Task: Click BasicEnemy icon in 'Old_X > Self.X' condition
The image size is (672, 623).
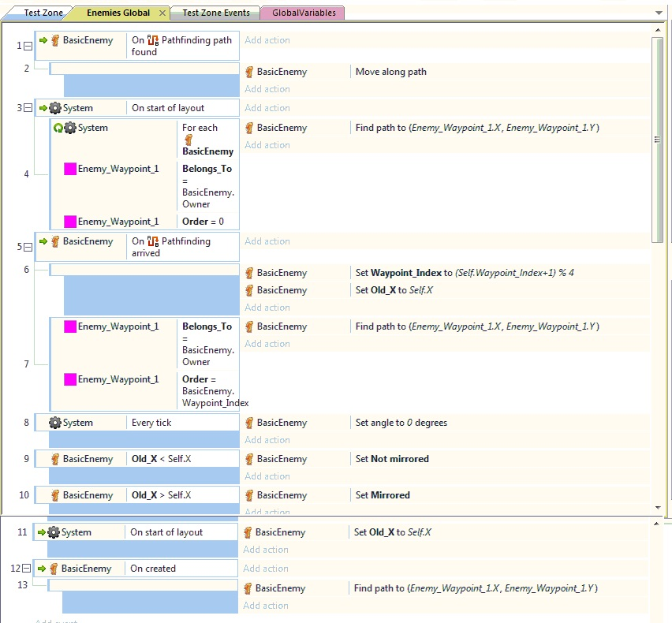Action: pos(55,495)
